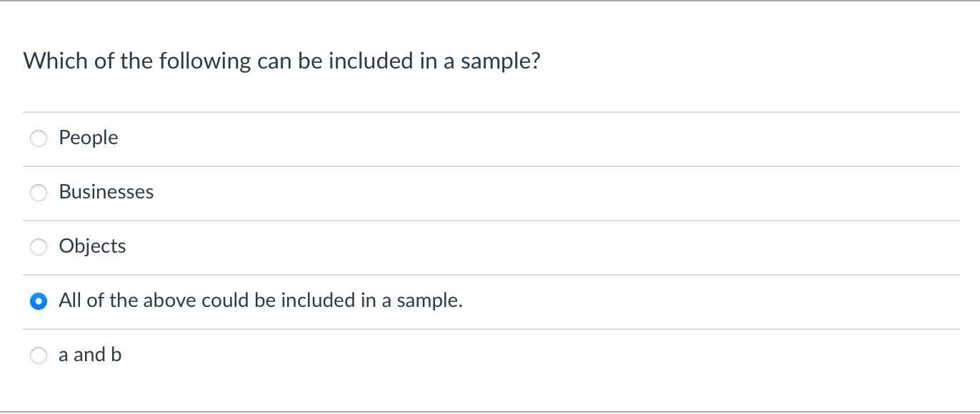Image resolution: width=980 pixels, height=414 pixels.
Task: Pick the Objects radio button
Action: (39, 247)
